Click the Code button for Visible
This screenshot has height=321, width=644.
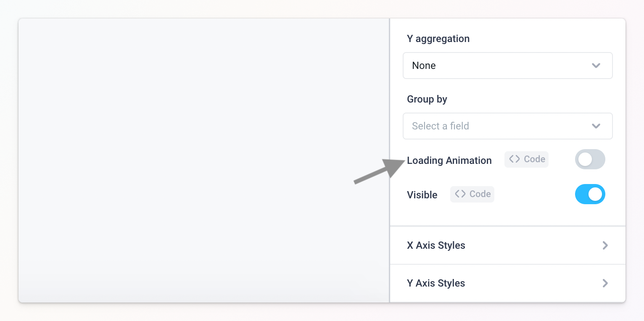click(x=472, y=194)
